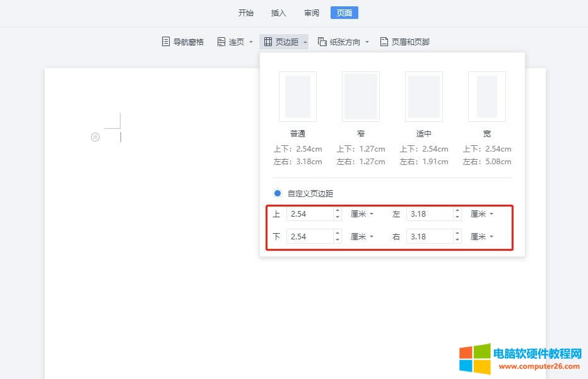The width and height of the screenshot is (588, 379).
Task: Click the 连页 toolbar icon
Action: tap(230, 42)
